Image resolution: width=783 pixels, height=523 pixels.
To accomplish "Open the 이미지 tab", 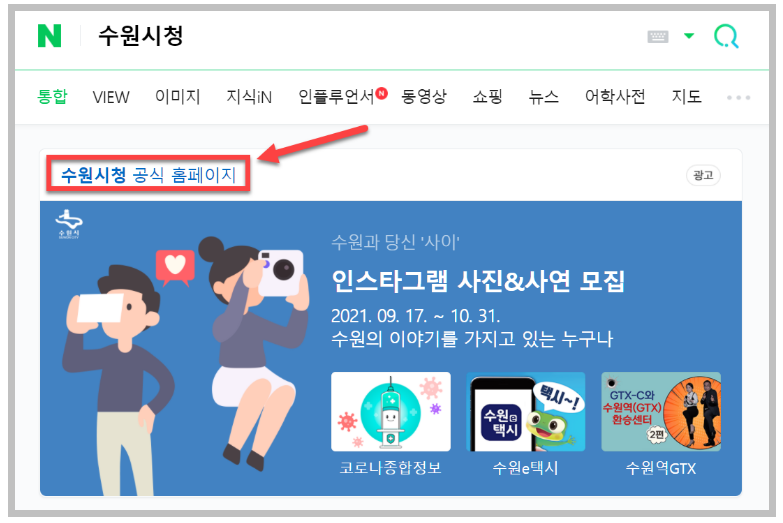I will coord(178,96).
